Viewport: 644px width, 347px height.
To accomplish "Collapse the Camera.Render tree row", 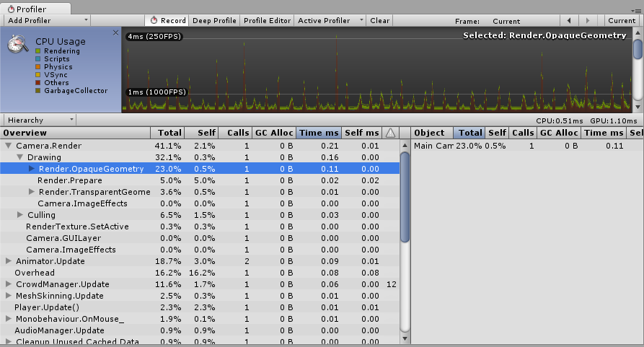I will (x=8, y=146).
